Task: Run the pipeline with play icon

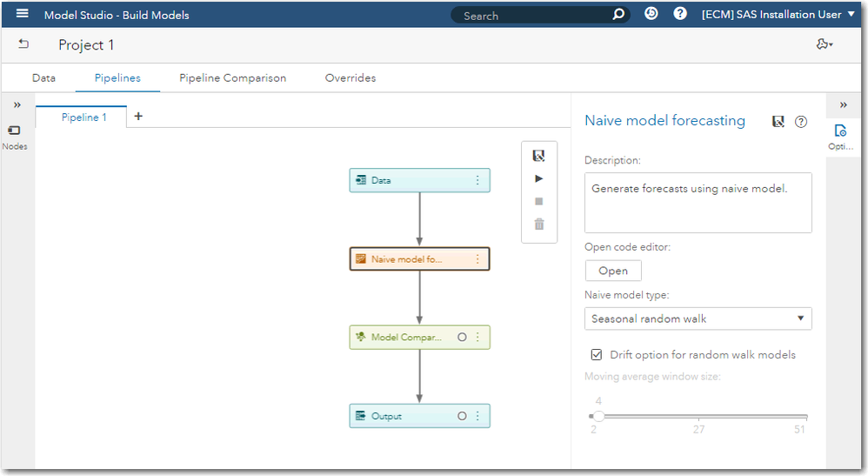Action: tap(539, 178)
